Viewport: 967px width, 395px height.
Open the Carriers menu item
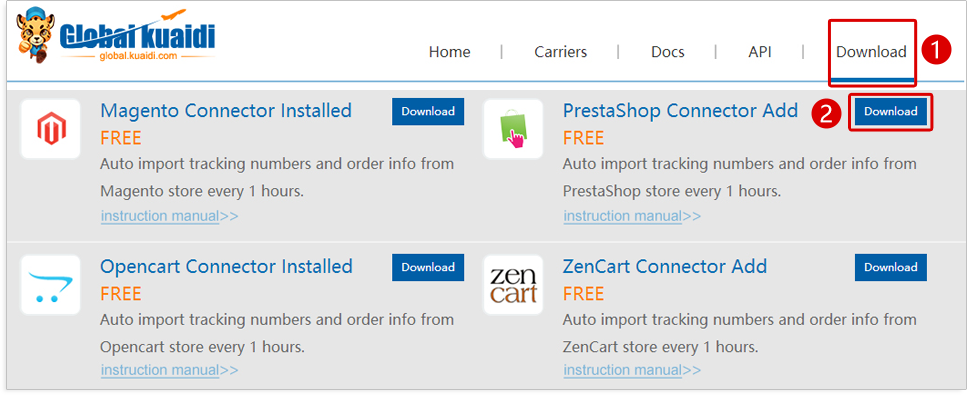[x=561, y=52]
